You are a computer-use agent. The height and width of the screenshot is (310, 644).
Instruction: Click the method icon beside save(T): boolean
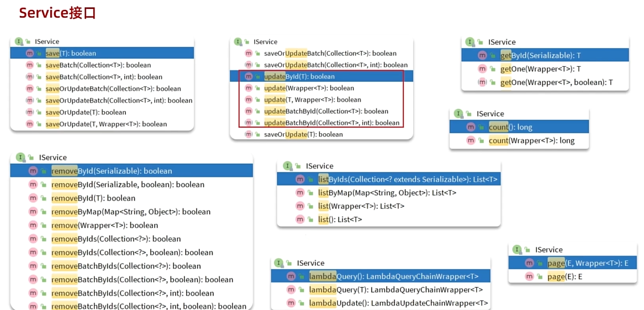pos(29,53)
